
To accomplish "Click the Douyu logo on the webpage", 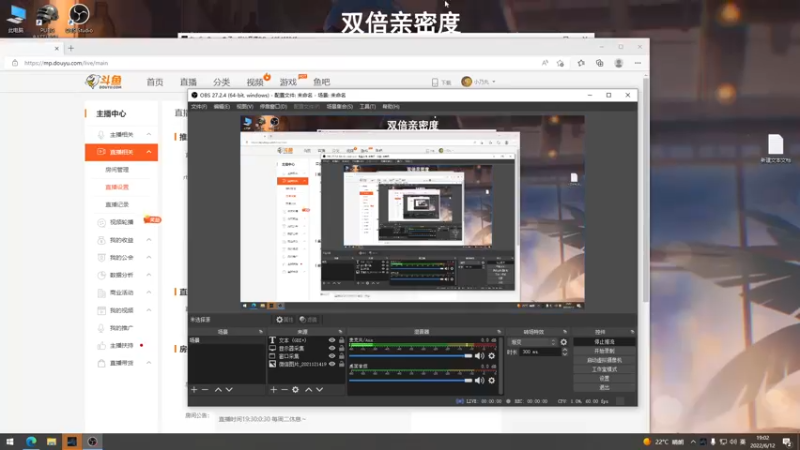I will [x=104, y=81].
